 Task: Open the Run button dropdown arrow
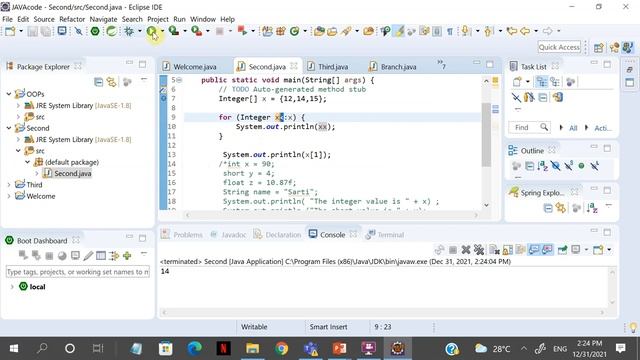point(162,31)
